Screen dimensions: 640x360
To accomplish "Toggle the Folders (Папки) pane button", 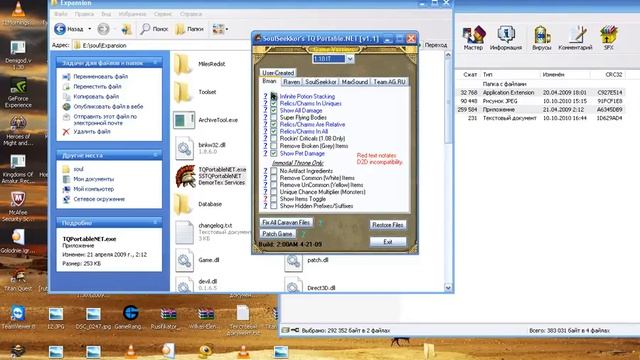I will (x=189, y=29).
